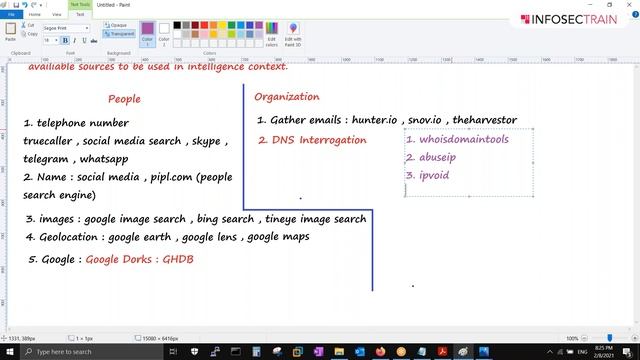This screenshot has width=640, height=360.
Task: Open Task View from the taskbar
Action: pyautogui.click(x=173, y=351)
